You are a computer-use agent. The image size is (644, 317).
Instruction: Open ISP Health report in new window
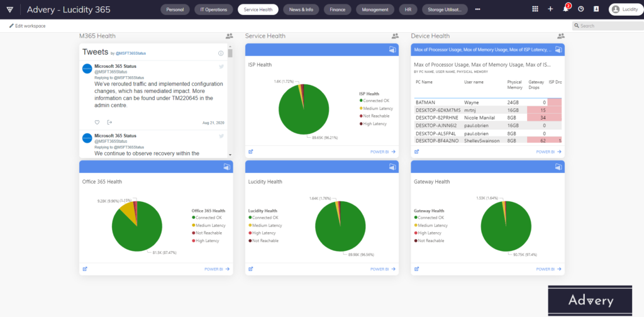[250, 152]
